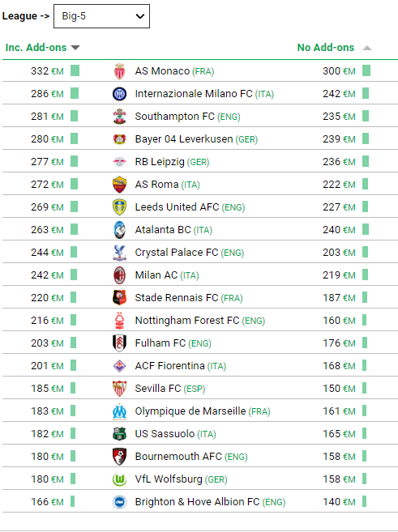This screenshot has width=398, height=532.
Task: Sort by No Add-ons ascending arrow
Action: 367,48
